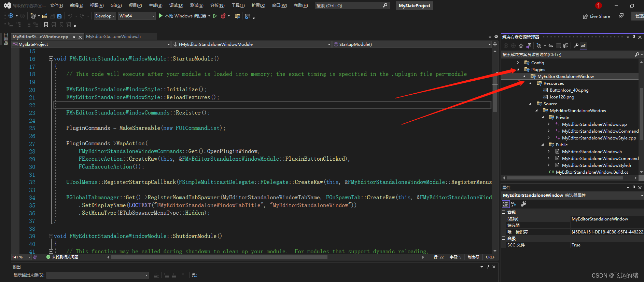
Task: Open the 调试(D) menu
Action: pyautogui.click(x=176, y=5)
